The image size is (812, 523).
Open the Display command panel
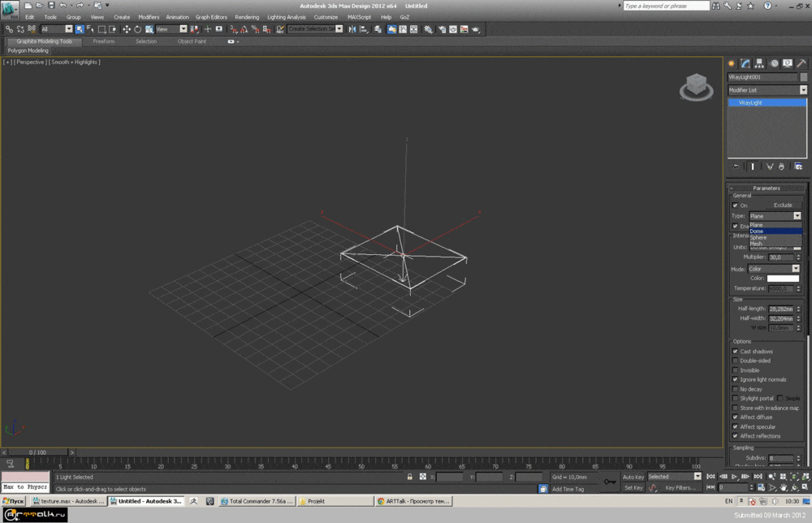pyautogui.click(x=787, y=63)
